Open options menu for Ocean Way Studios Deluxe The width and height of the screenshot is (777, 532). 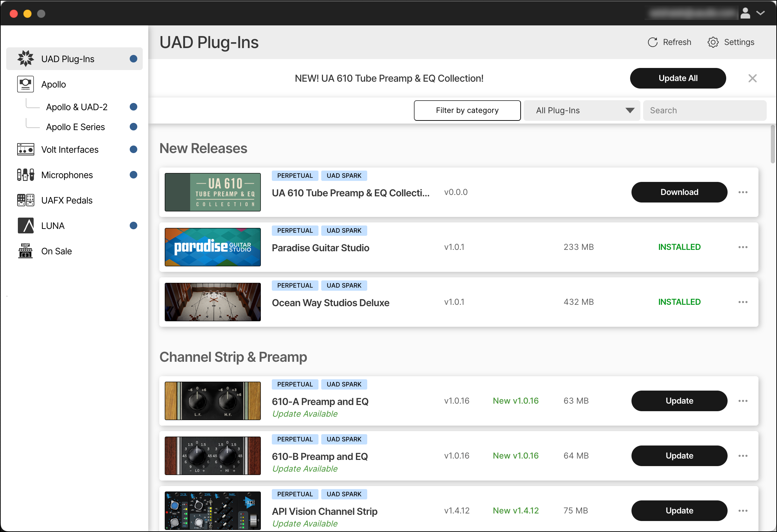[x=743, y=302]
